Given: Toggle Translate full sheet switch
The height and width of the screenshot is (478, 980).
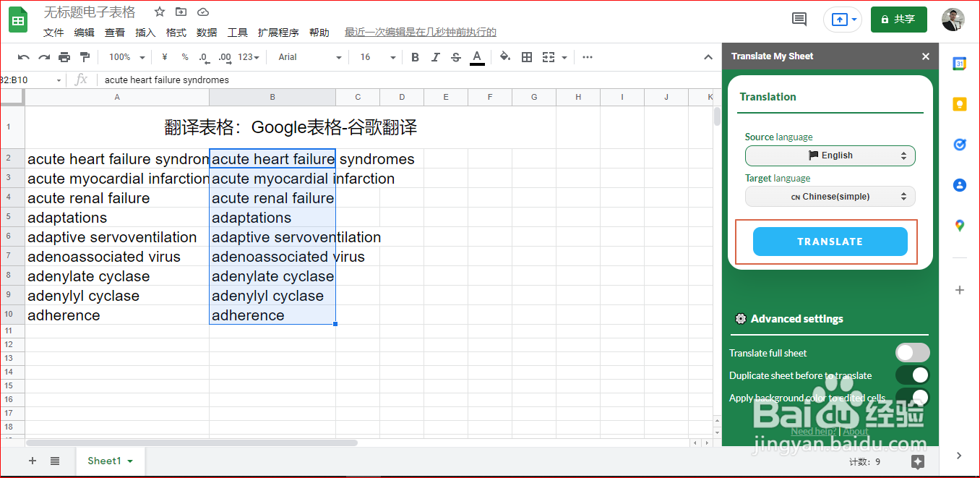Looking at the screenshot, I should click(x=912, y=353).
